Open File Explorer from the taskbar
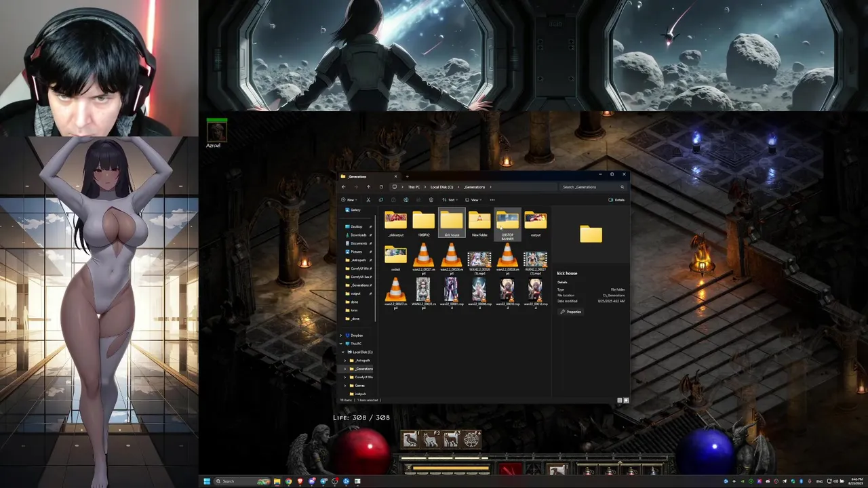868x488 pixels. pos(277,481)
